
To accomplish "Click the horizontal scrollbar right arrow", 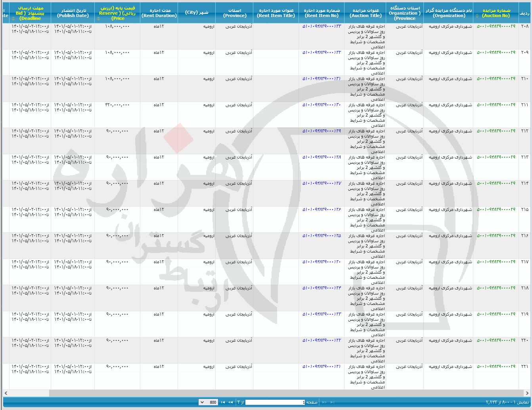I will tap(527, 393).
